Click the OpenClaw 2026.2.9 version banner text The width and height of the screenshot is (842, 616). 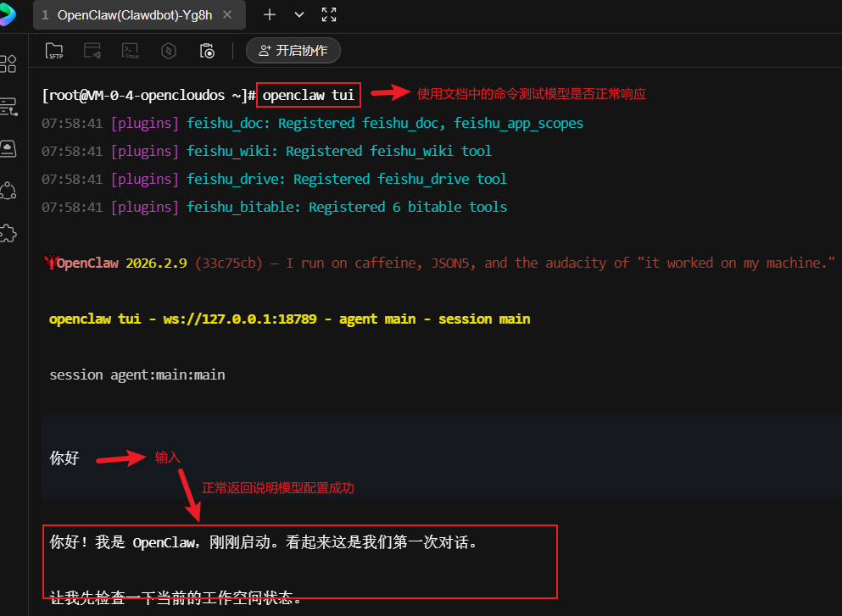(x=115, y=263)
